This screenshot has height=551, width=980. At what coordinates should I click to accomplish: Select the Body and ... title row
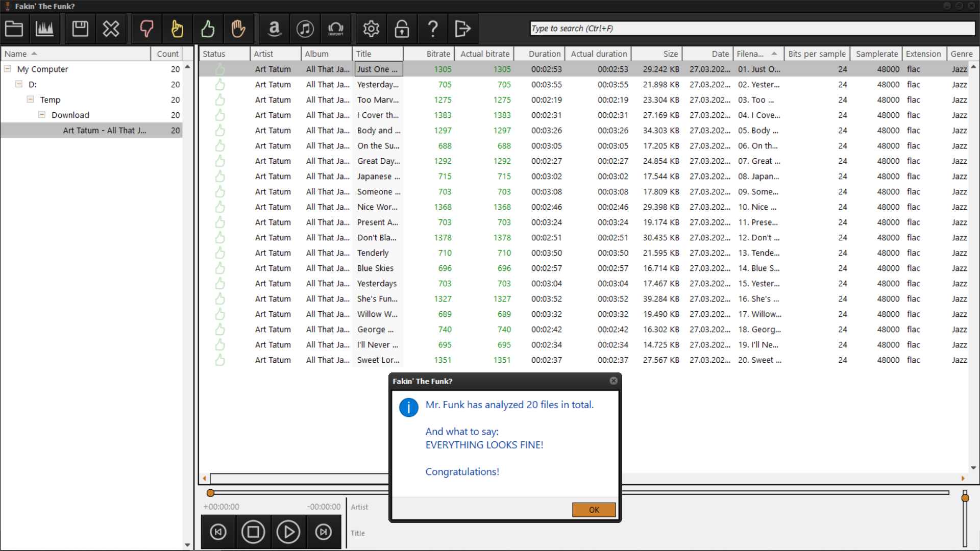point(379,130)
